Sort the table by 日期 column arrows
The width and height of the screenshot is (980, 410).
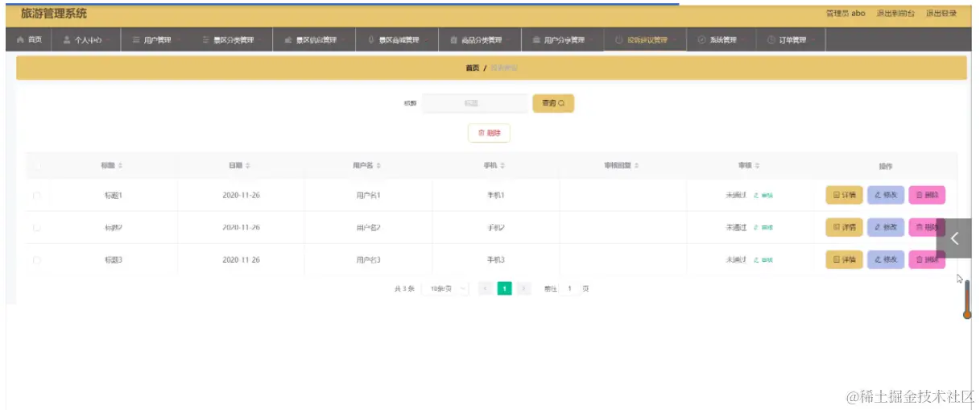click(x=247, y=166)
